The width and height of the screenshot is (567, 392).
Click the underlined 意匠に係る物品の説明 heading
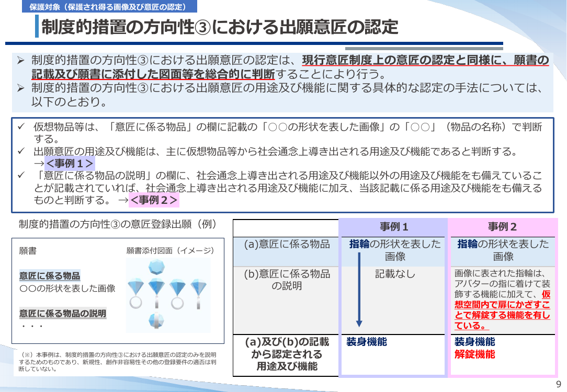point(63,313)
